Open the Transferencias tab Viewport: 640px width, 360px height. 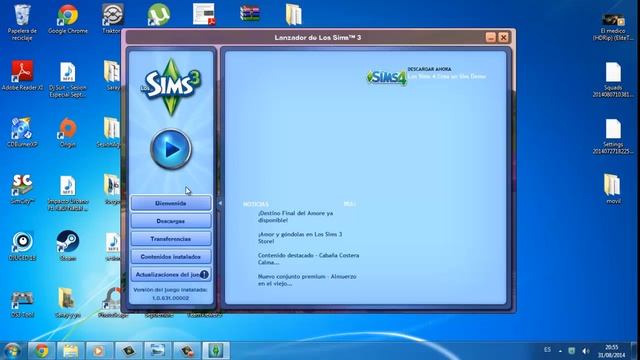171,239
